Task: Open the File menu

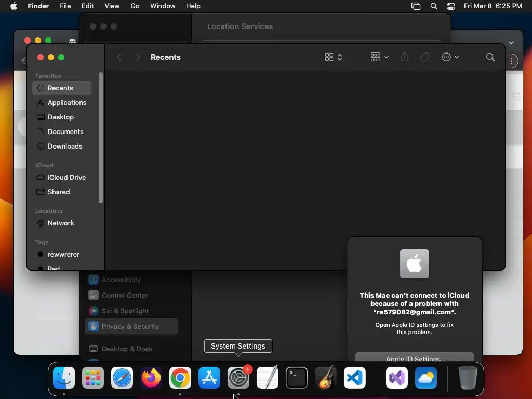Action: tap(65, 6)
